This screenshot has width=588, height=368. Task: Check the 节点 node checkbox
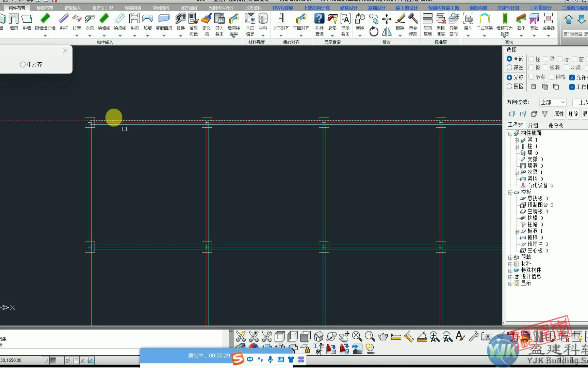[x=531, y=77]
